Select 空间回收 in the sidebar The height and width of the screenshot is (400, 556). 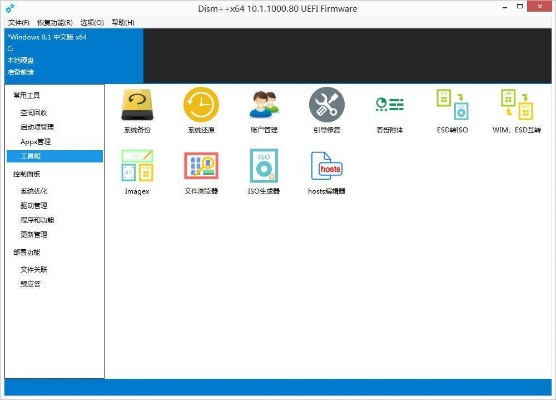(x=34, y=113)
